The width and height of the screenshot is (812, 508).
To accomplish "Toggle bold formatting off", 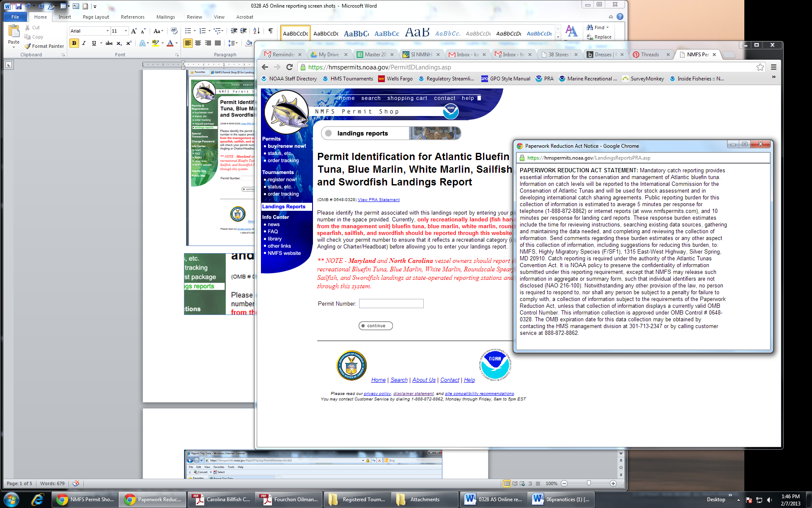I will [x=74, y=43].
